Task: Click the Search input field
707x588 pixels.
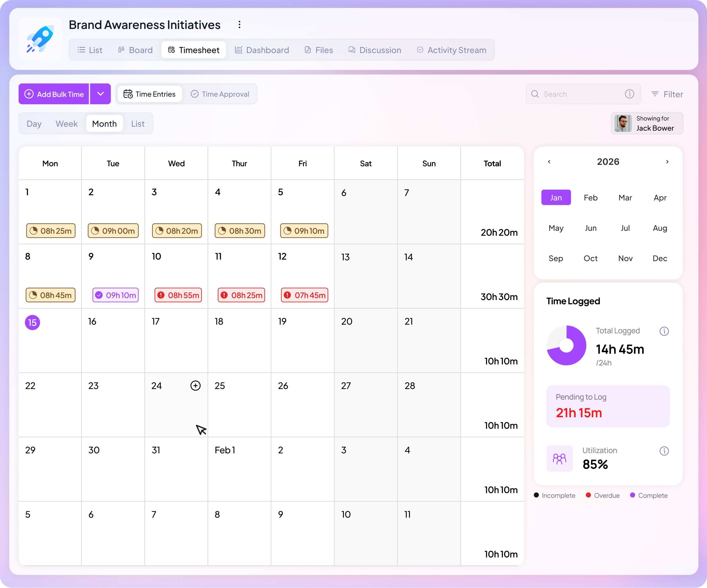Action: [583, 94]
